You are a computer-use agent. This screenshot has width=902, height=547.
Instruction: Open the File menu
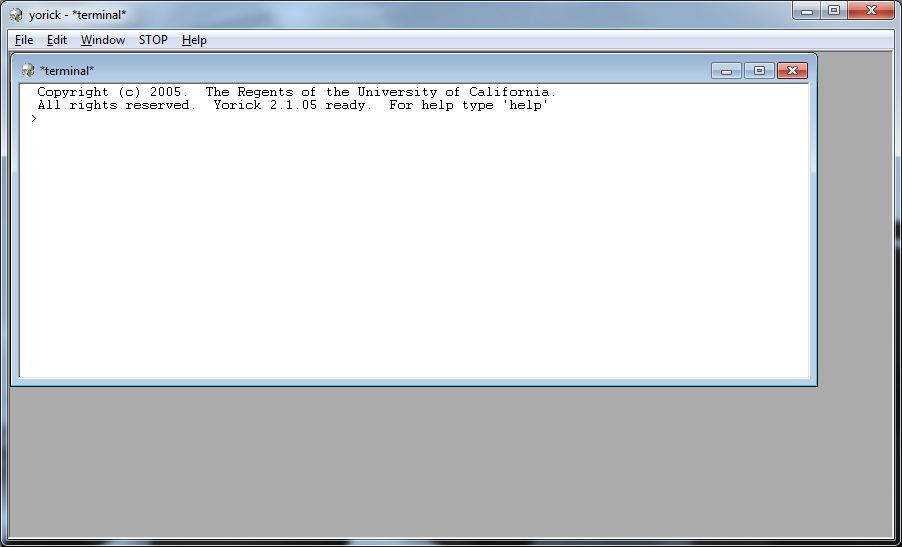point(24,40)
